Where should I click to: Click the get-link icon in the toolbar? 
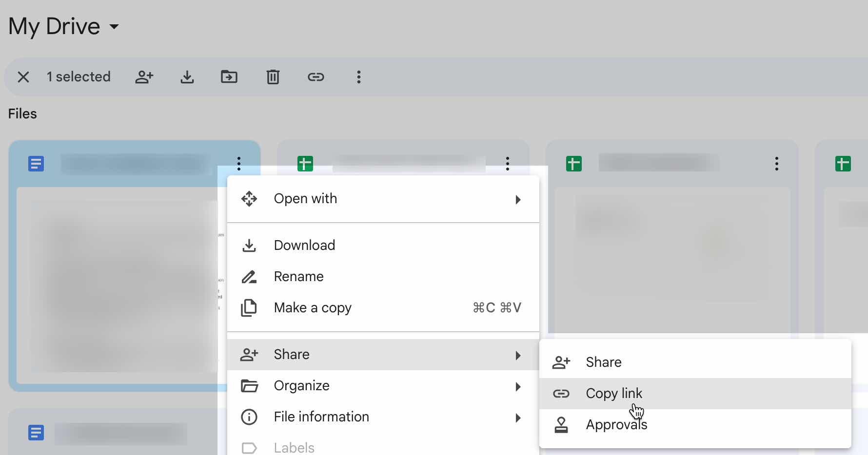coord(316,76)
